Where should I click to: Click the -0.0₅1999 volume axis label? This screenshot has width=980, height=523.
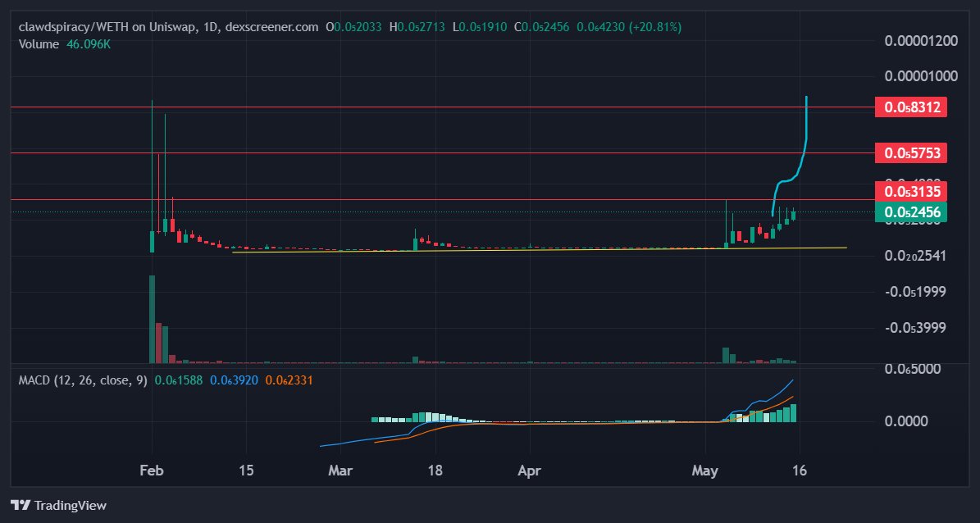click(916, 292)
